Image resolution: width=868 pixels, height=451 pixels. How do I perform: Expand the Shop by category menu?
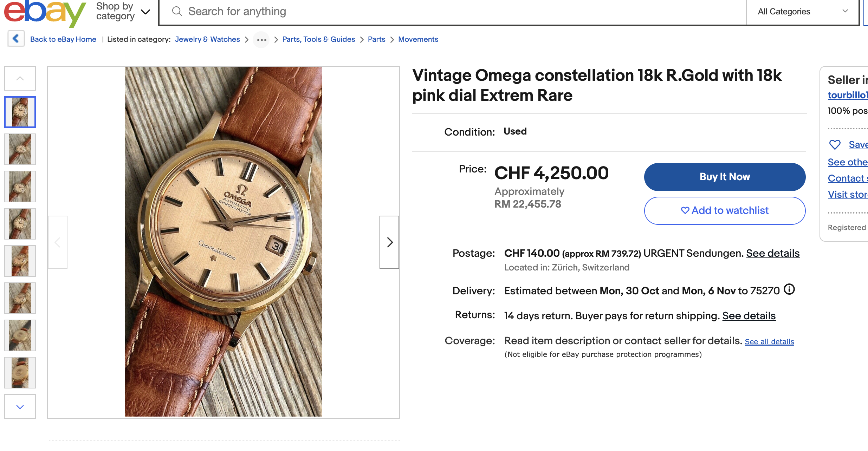click(x=123, y=12)
